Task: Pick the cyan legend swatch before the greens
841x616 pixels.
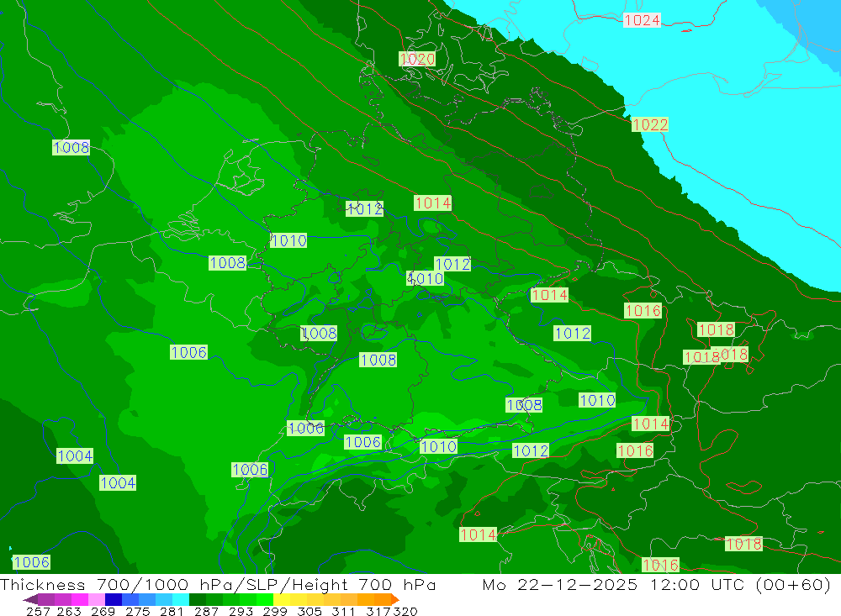Action: (181, 599)
